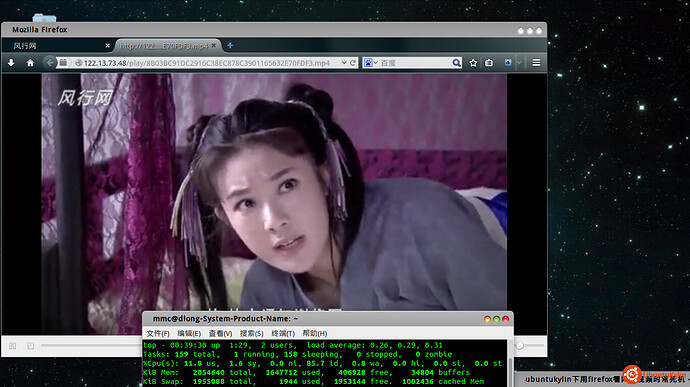Click the site info icon before the globe
The width and height of the screenshot is (690, 387).
coord(63,63)
